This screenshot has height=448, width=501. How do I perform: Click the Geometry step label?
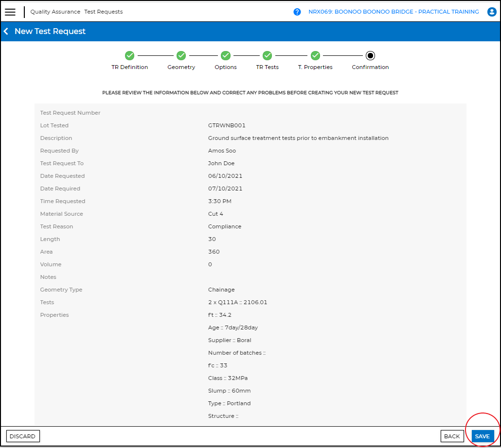tap(181, 68)
